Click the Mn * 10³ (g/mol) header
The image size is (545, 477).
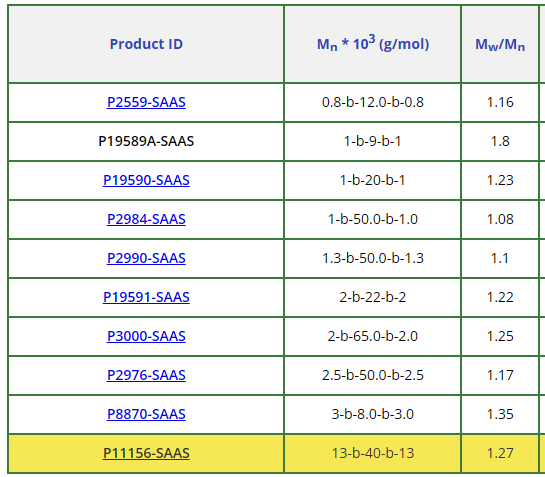[373, 44]
